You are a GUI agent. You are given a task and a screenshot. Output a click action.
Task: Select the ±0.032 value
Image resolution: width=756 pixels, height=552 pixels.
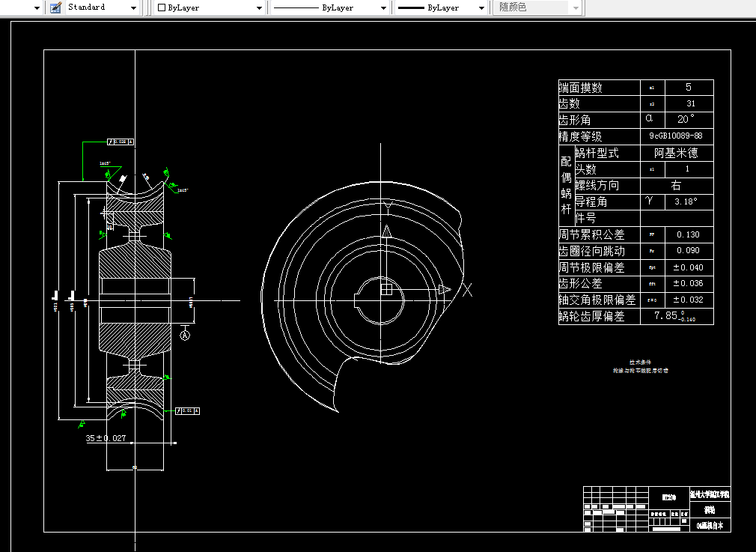pos(688,300)
